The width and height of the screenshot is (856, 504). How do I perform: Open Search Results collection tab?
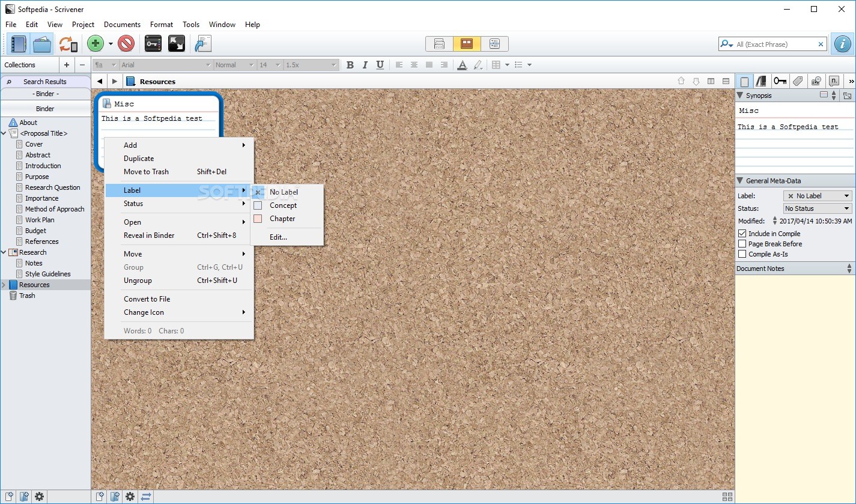click(x=45, y=82)
